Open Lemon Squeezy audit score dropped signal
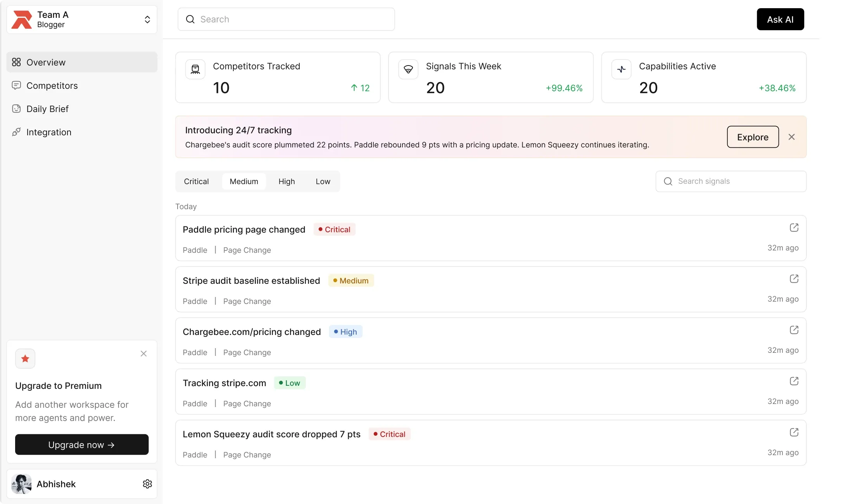This screenshot has width=853, height=504. (x=490, y=443)
